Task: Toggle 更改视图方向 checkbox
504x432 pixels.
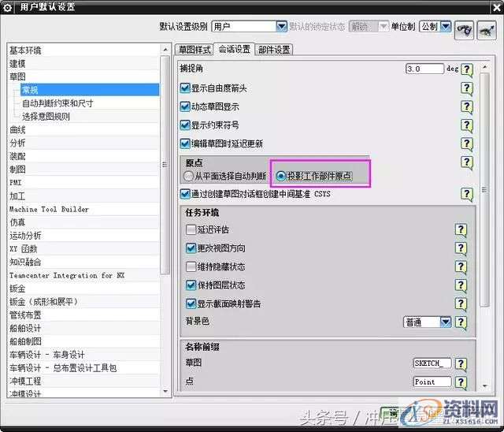Action: coord(191,248)
